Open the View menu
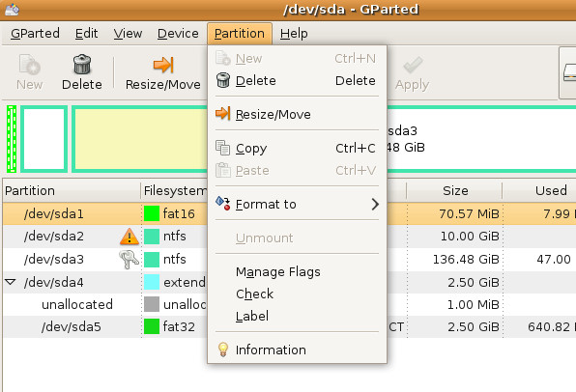The height and width of the screenshot is (392, 576). [x=128, y=34]
